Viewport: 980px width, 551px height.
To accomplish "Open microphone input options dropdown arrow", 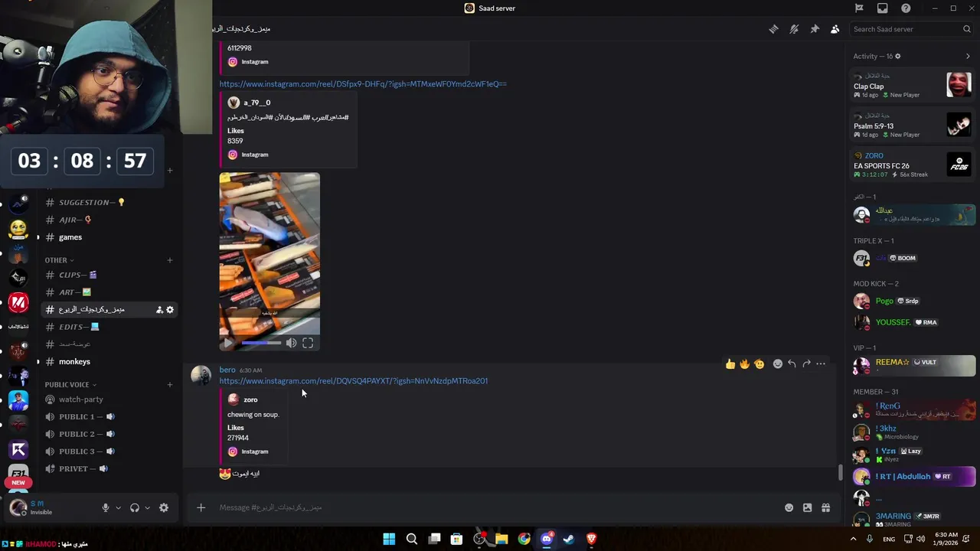I will coord(118,507).
